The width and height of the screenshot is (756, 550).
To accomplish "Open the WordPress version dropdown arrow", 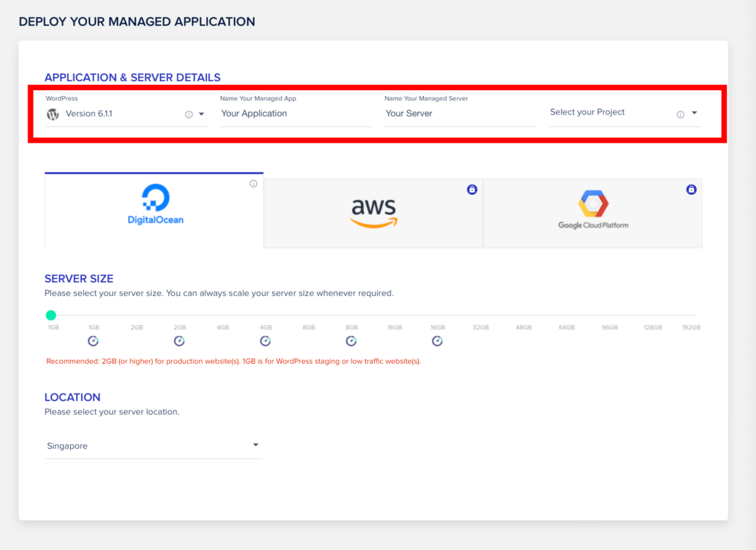I will [202, 114].
